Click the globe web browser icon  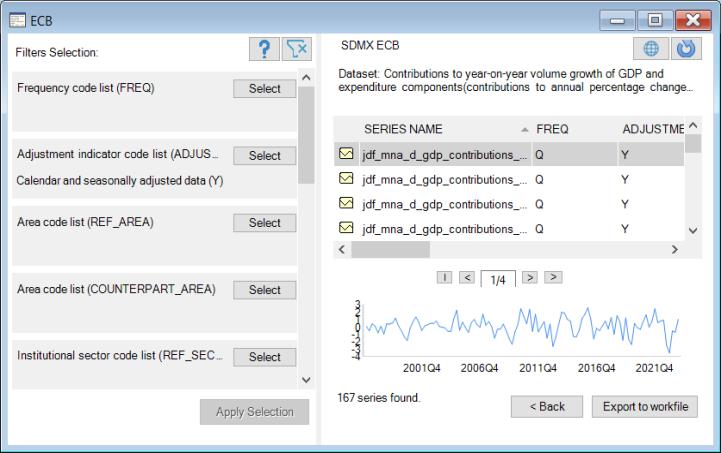pos(651,50)
